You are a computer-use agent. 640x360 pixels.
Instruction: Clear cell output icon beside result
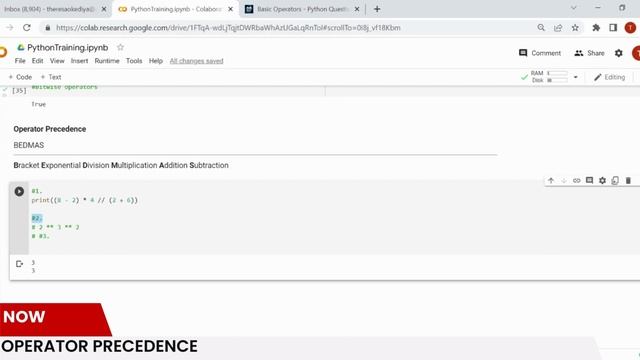[19, 264]
